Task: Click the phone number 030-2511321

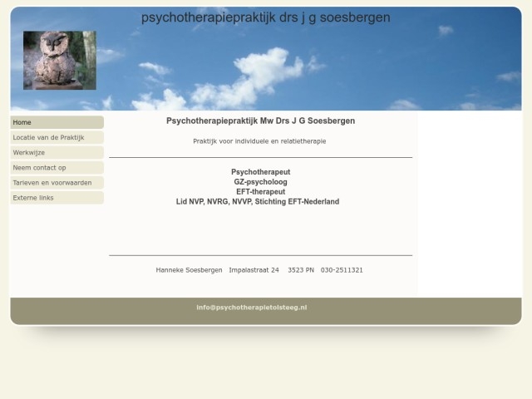Action: [342, 270]
